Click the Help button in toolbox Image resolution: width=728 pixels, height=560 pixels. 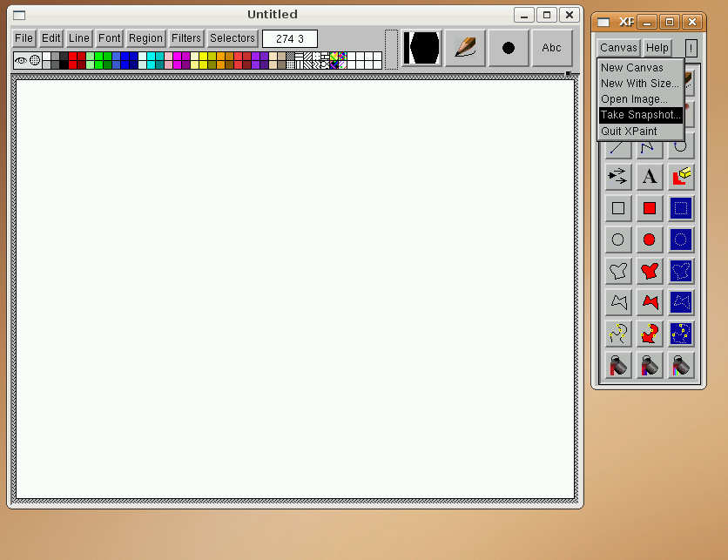click(x=657, y=48)
